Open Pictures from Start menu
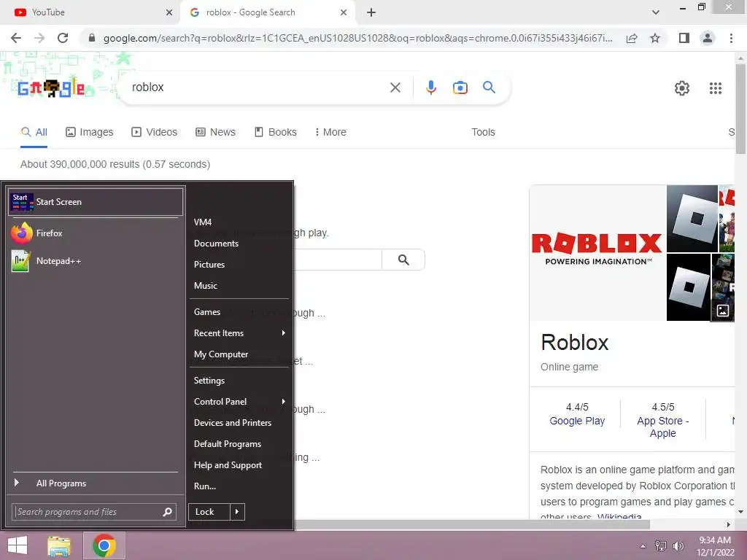Viewport: 747px width, 560px height. tap(239, 264)
